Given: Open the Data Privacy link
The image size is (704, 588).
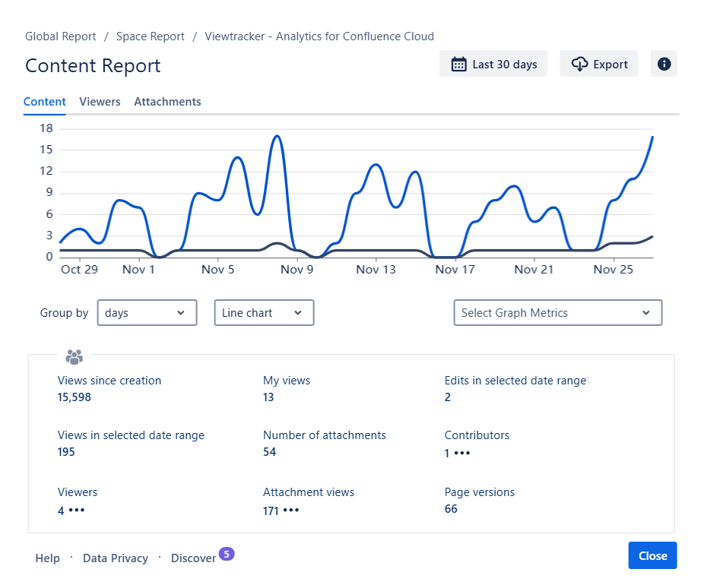Looking at the screenshot, I should tap(116, 558).
